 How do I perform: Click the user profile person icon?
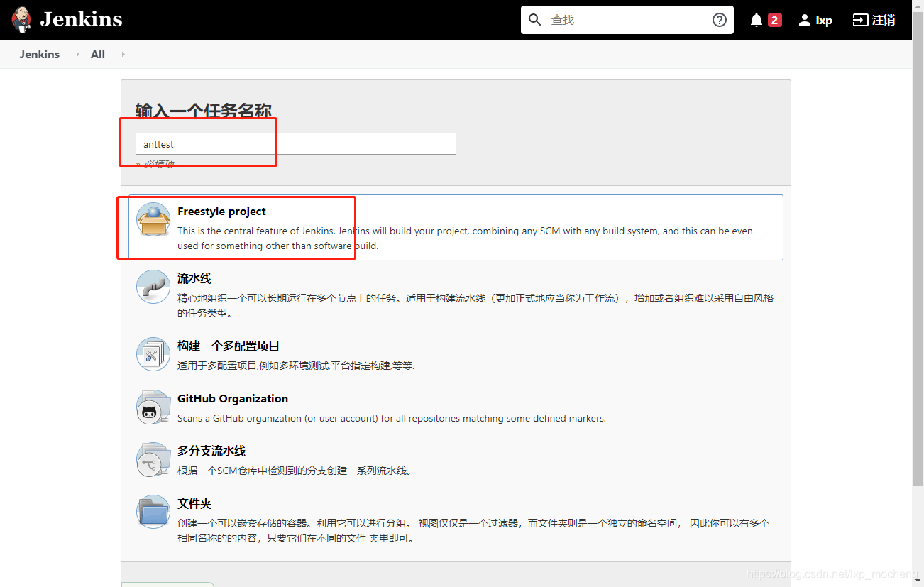coord(804,20)
